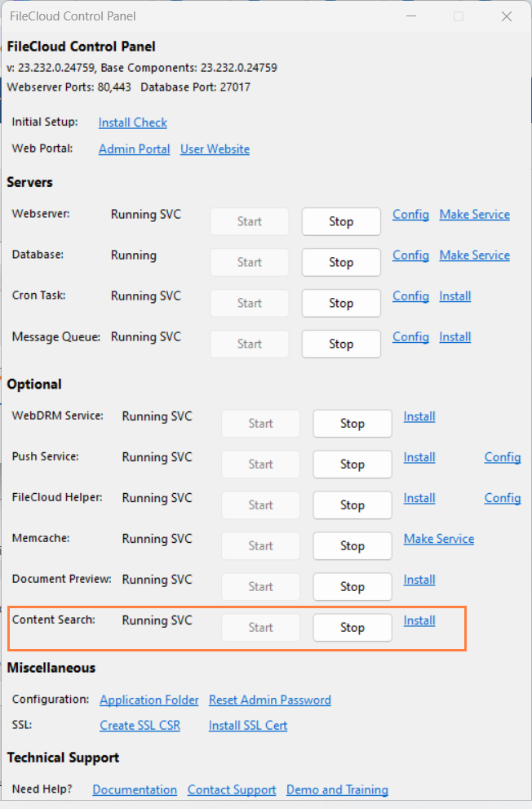Stop the WebDRM Service

click(x=352, y=424)
